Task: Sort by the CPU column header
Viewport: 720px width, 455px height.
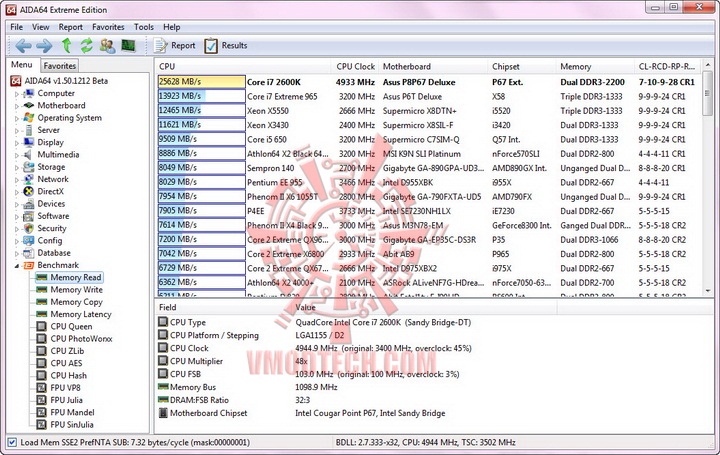Action: click(x=243, y=67)
